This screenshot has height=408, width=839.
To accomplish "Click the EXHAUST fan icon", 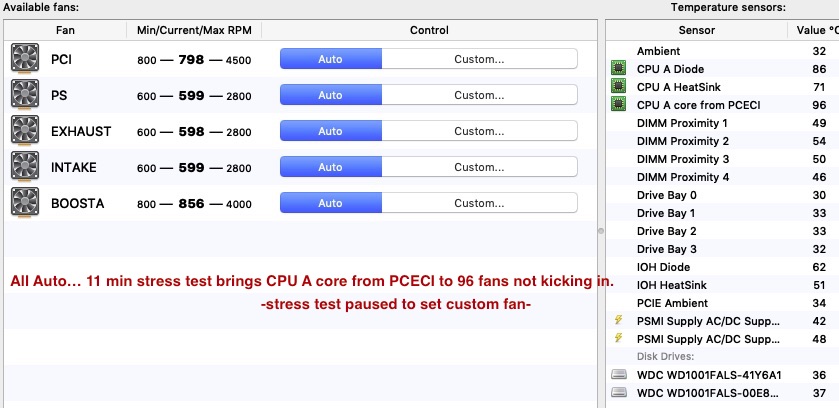I will point(25,130).
